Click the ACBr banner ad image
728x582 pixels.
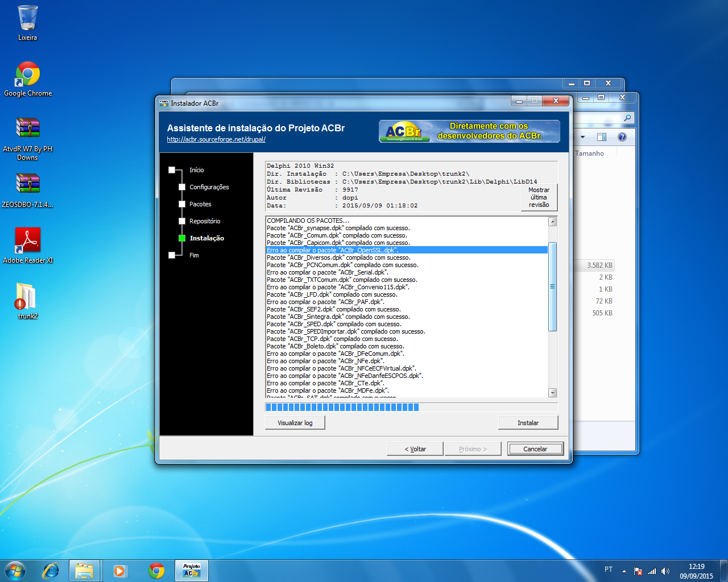tap(469, 131)
